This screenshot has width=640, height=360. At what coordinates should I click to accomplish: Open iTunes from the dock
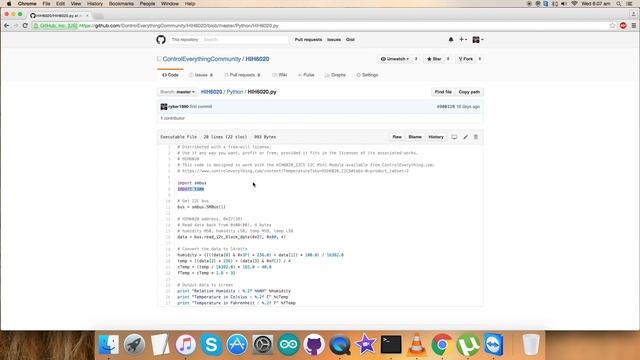(x=186, y=344)
